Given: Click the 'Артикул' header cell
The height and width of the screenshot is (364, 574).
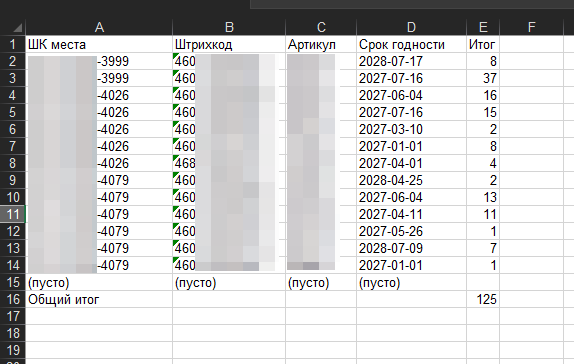Looking at the screenshot, I should point(321,44).
